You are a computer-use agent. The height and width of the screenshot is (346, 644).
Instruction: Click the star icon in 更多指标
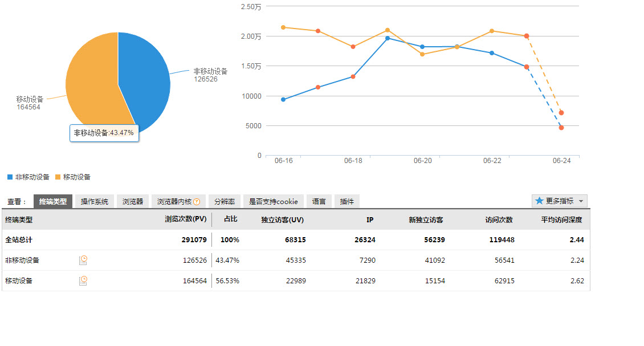(x=539, y=201)
